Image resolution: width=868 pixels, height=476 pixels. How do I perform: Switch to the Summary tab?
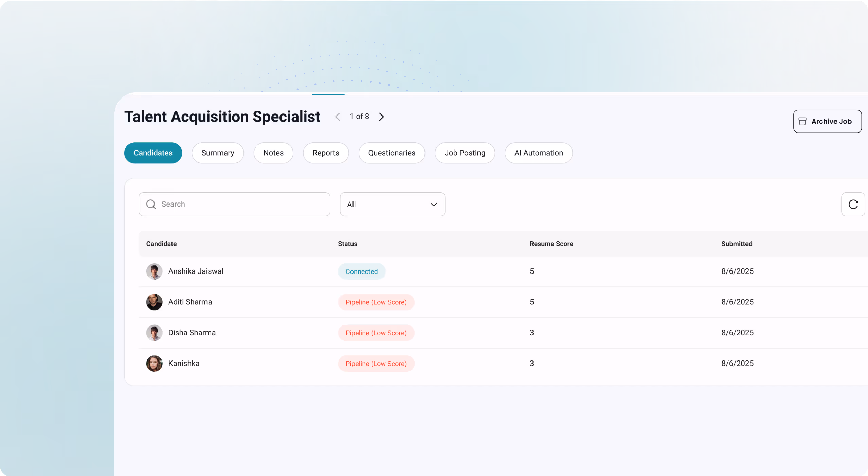coord(218,153)
